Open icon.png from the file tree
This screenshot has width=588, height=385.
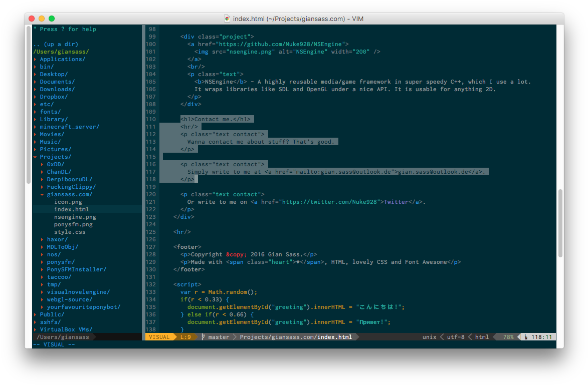click(68, 201)
